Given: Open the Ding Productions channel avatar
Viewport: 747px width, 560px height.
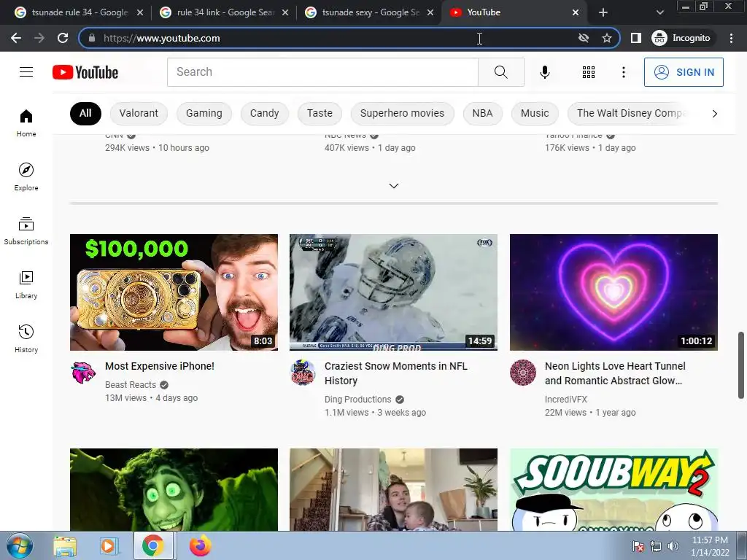Looking at the screenshot, I should coord(303,373).
